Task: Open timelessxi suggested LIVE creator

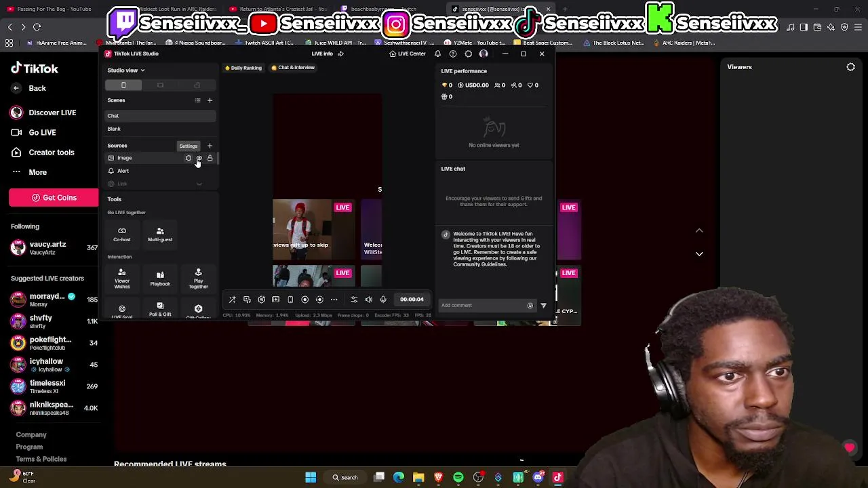Action: (x=54, y=386)
